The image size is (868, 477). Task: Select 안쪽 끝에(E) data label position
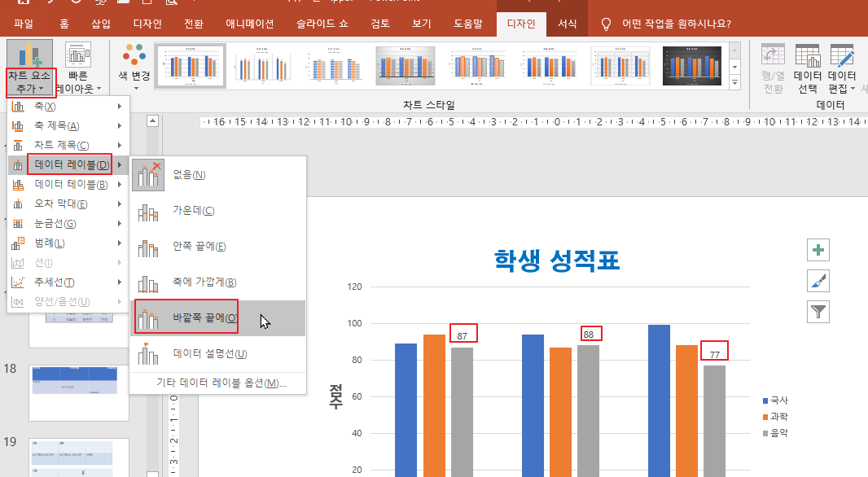[x=218, y=247]
